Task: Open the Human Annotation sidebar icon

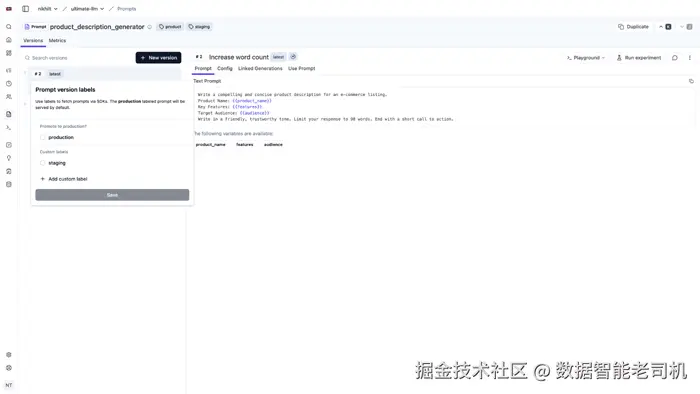Action: [x=8, y=171]
